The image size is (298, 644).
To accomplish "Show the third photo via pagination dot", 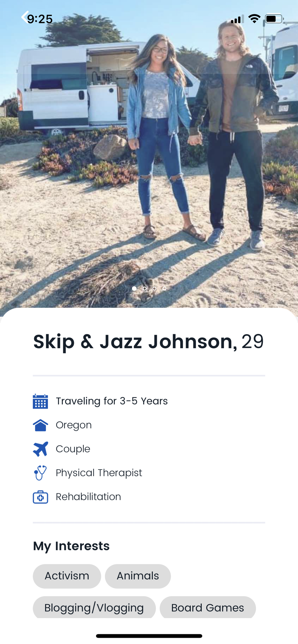I will click(154, 288).
